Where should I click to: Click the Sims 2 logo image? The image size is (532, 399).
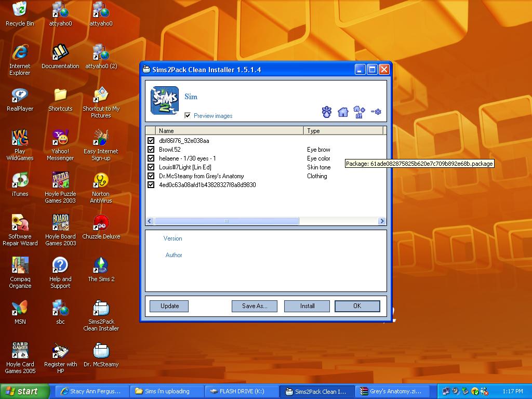point(165,100)
